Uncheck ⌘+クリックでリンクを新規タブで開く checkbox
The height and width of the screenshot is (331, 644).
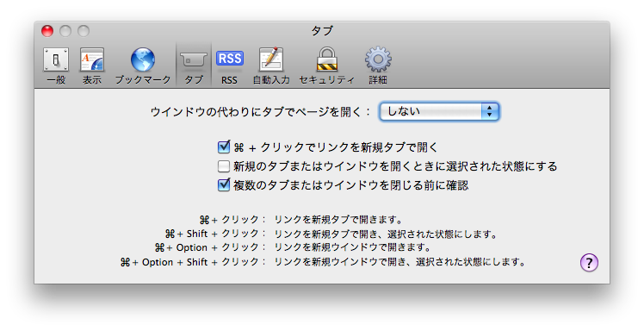click(224, 147)
